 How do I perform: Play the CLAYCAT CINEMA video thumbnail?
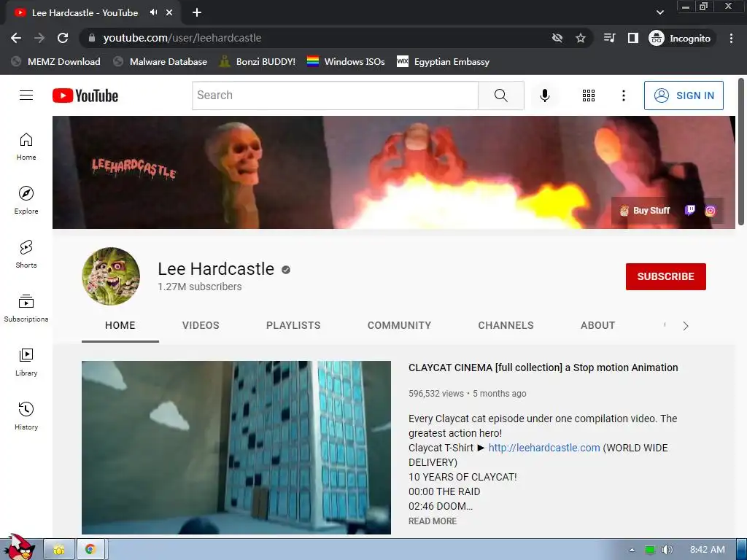coord(236,448)
